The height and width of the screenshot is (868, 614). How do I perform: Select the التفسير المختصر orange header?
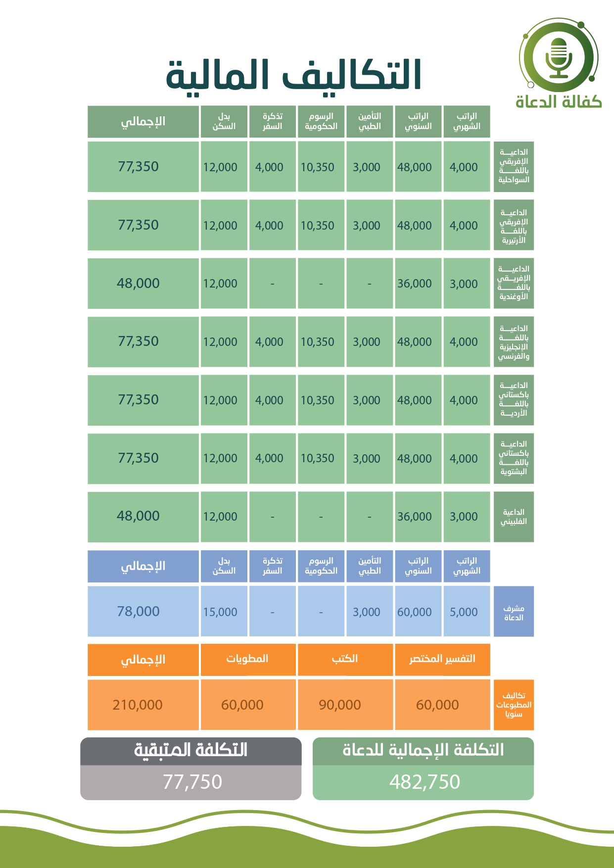(x=442, y=659)
